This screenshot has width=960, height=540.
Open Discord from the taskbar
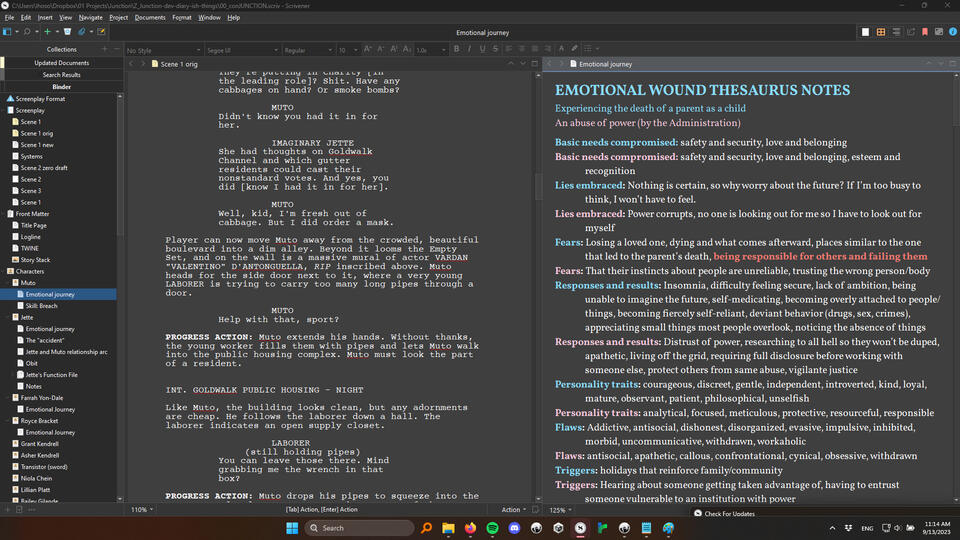click(x=514, y=528)
